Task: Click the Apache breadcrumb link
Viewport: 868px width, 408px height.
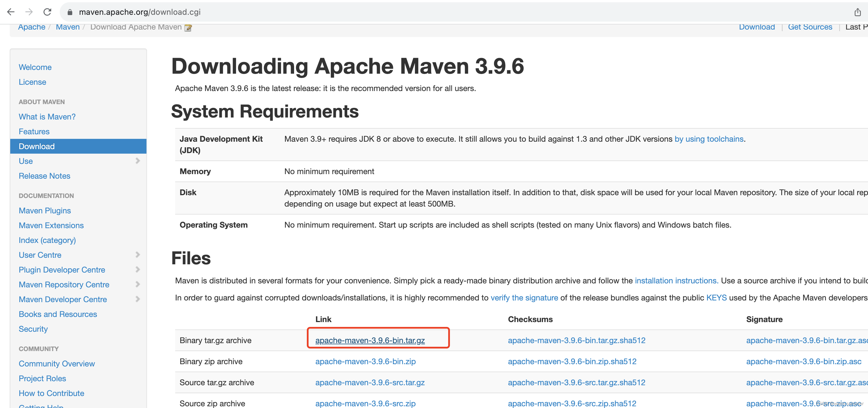Action: [32, 27]
